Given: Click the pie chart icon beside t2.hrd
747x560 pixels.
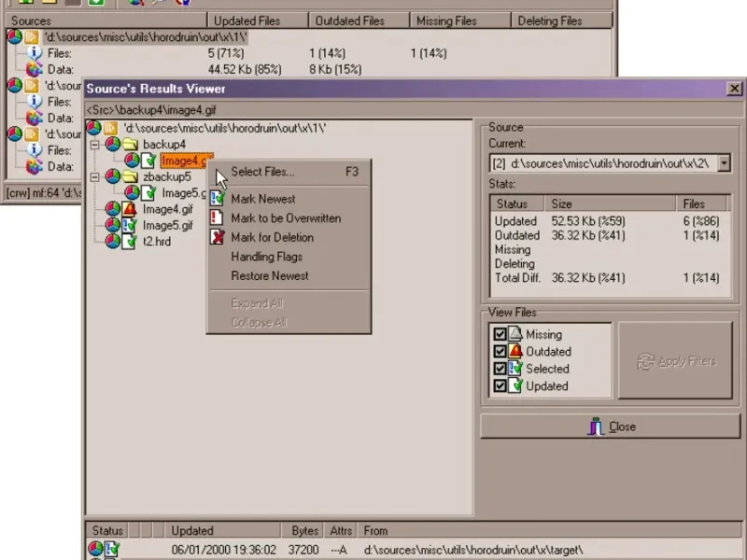Looking at the screenshot, I should tap(113, 241).
